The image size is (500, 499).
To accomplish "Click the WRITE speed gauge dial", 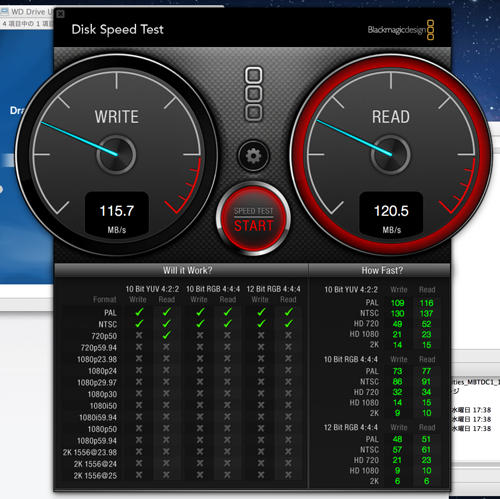I will (116, 155).
